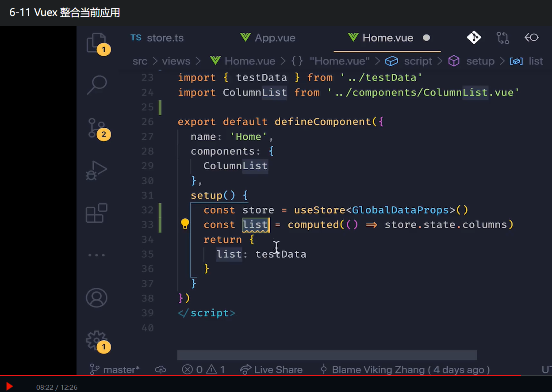Click script in the breadcrumb

409,61
